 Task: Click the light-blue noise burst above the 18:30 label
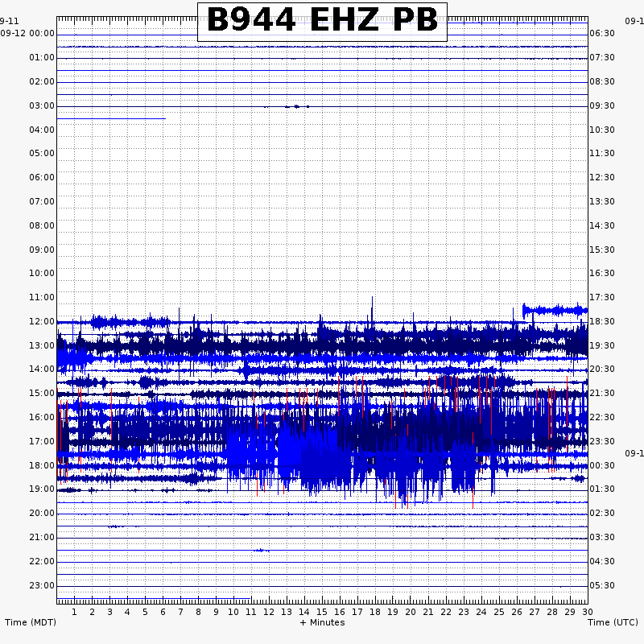pos(555,311)
